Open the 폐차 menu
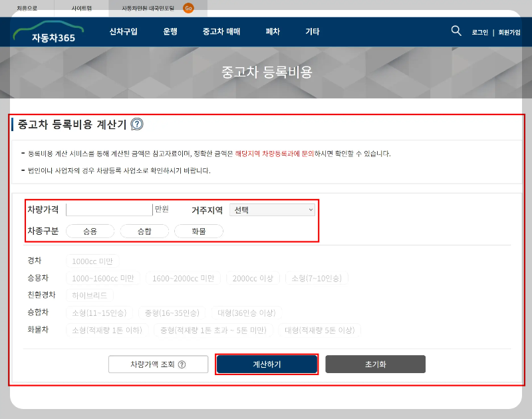Viewport: 532px width, 419px height. tap(273, 31)
